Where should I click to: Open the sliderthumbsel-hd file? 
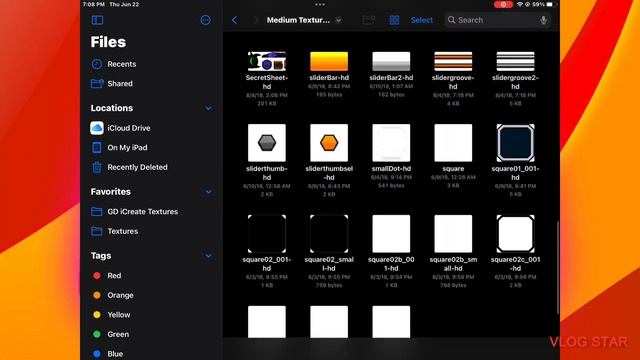(x=329, y=143)
